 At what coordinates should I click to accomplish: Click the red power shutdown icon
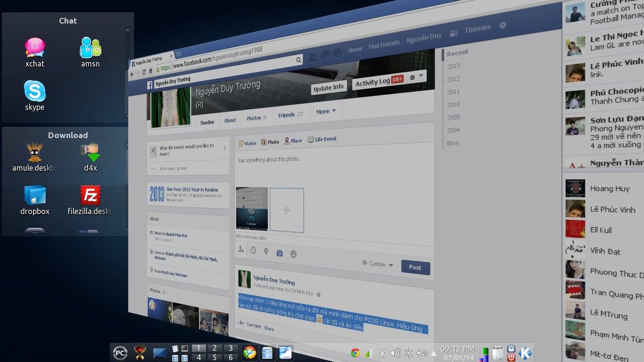point(511,357)
